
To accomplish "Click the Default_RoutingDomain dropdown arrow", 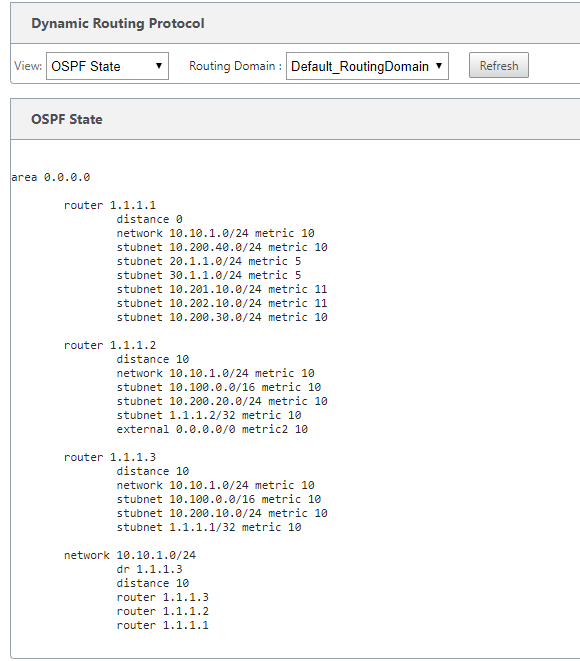I will tap(439, 66).
